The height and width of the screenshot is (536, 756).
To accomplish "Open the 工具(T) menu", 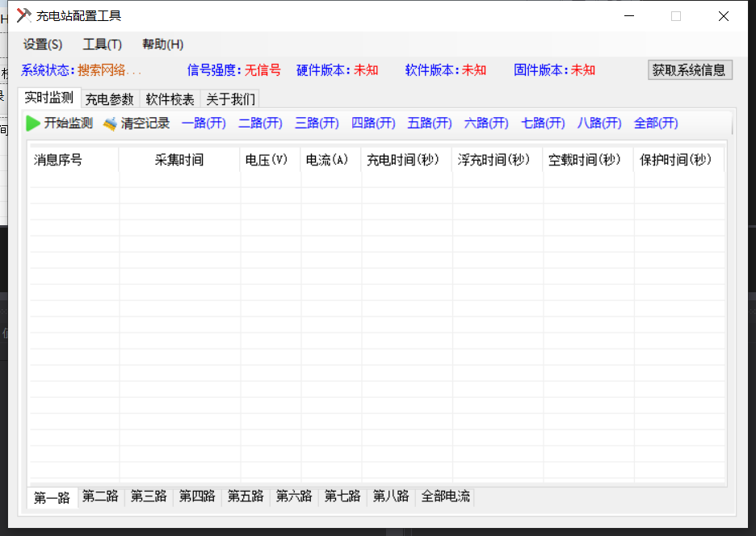I will 102,44.
